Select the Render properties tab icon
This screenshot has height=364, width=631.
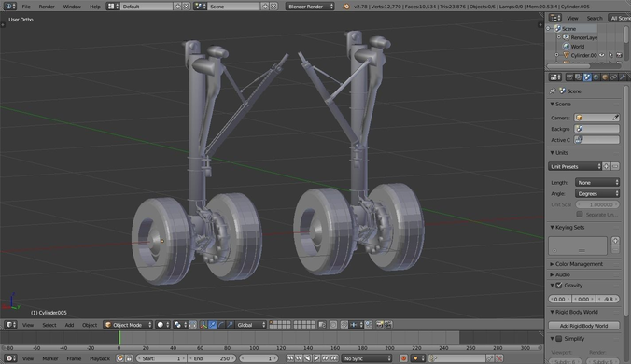click(569, 77)
